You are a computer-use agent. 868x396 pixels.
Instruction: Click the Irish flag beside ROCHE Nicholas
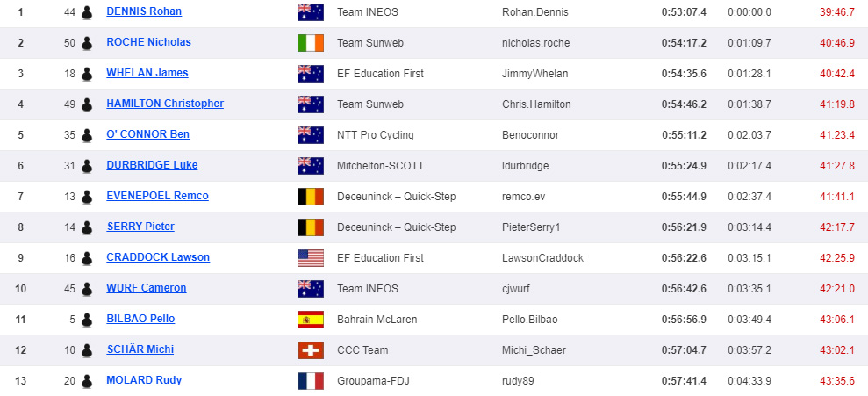311,43
